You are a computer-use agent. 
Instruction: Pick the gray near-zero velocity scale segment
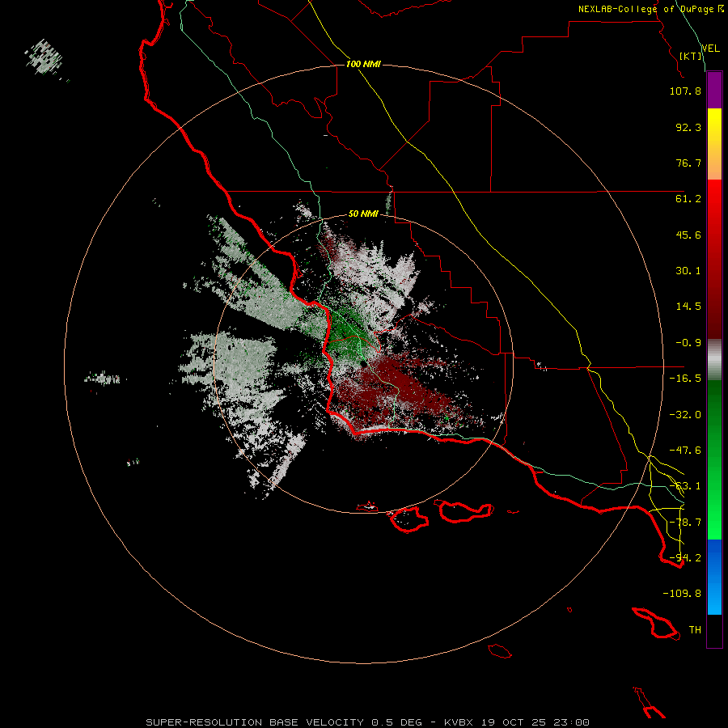[714, 359]
